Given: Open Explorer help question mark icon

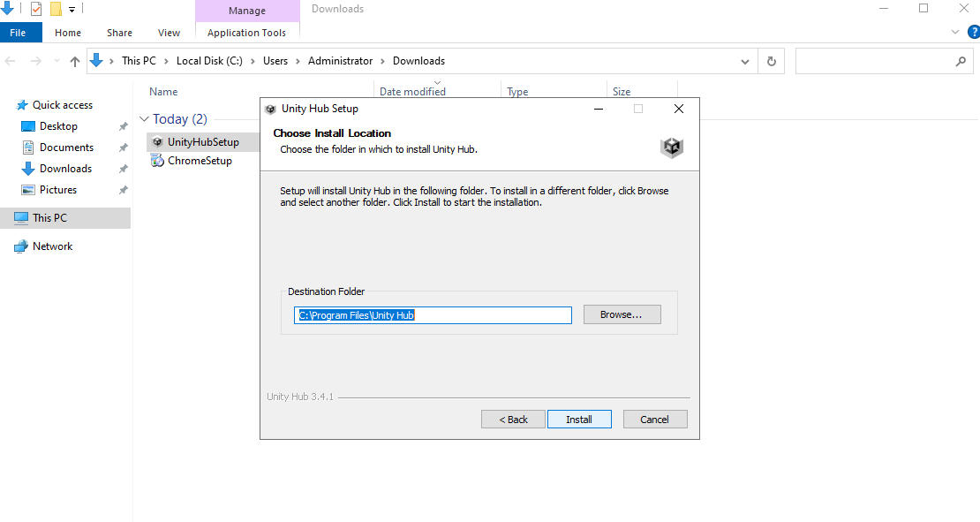Looking at the screenshot, I should (x=973, y=33).
